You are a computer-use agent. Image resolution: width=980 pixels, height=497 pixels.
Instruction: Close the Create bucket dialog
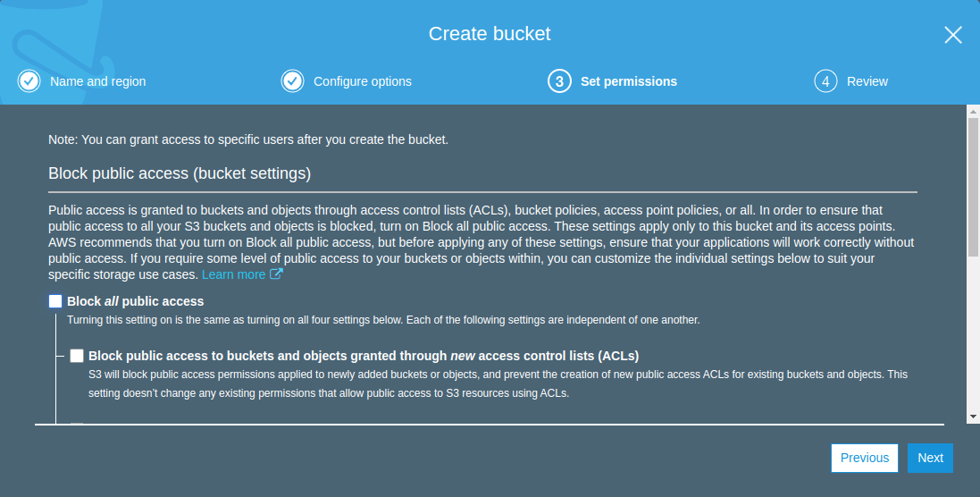coord(953,35)
